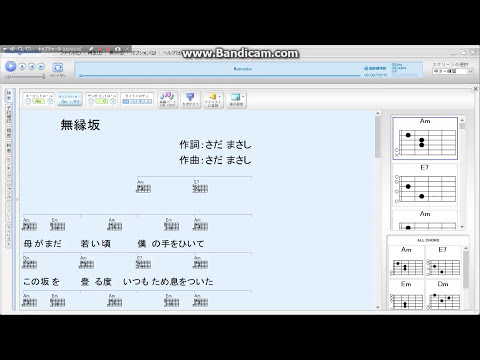Open the screen selection combo box
480x360 pixels.
tap(453, 71)
